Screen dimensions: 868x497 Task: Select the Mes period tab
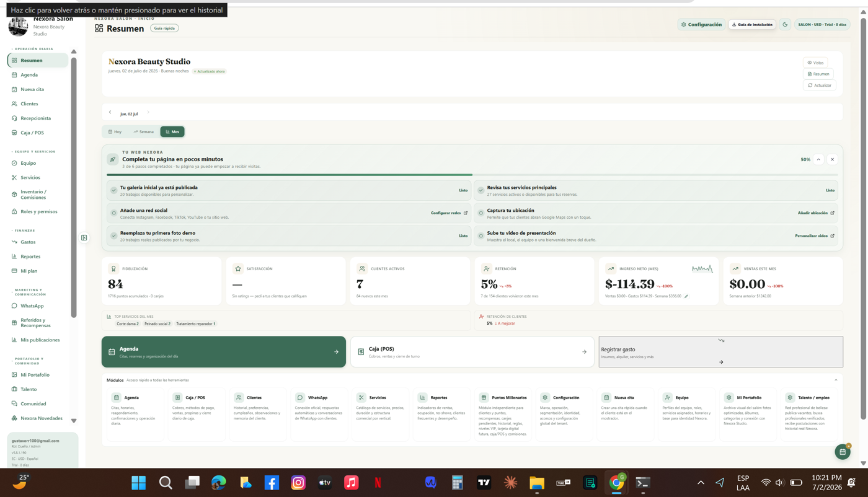point(172,131)
